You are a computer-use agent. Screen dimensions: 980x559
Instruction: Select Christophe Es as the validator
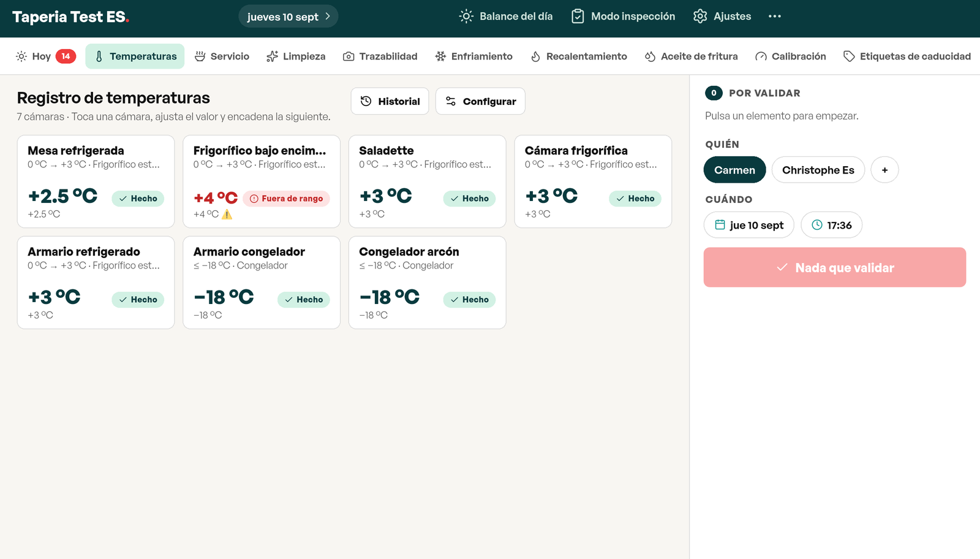818,170
